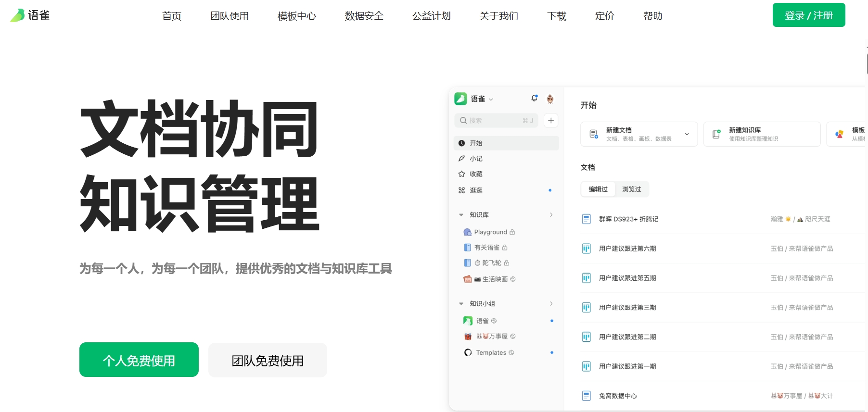Click the 搜索 search field
This screenshot has height=412, width=868.
(x=497, y=120)
